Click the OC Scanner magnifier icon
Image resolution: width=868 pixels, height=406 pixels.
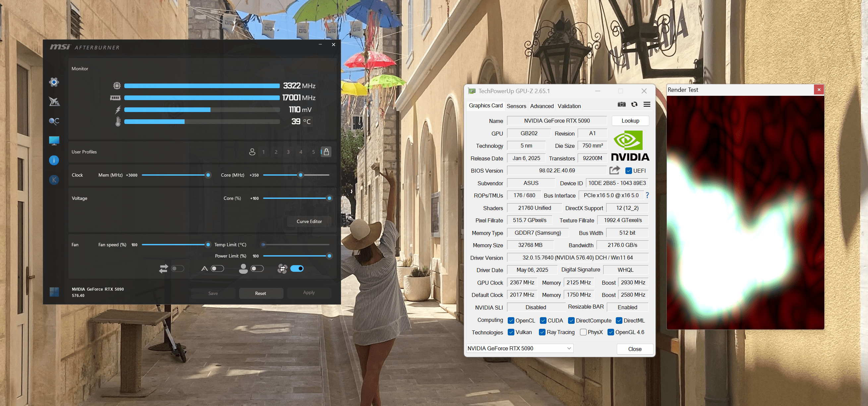pos(54,121)
